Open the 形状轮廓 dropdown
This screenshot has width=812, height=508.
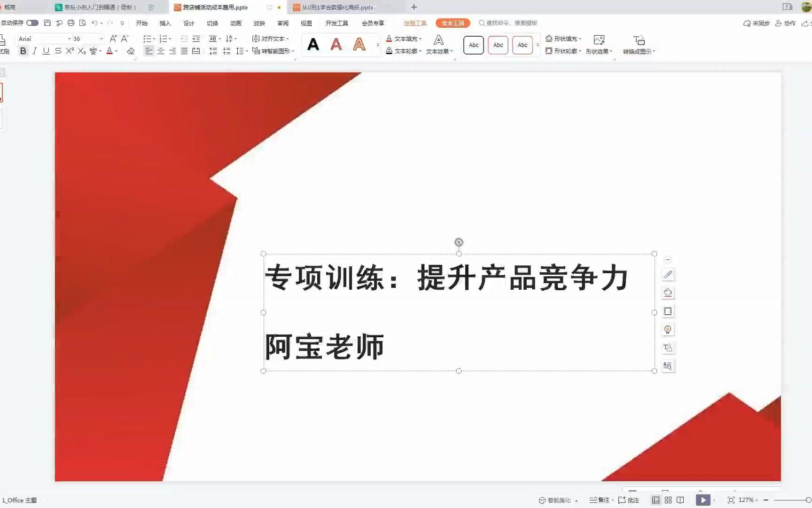pyautogui.click(x=563, y=51)
